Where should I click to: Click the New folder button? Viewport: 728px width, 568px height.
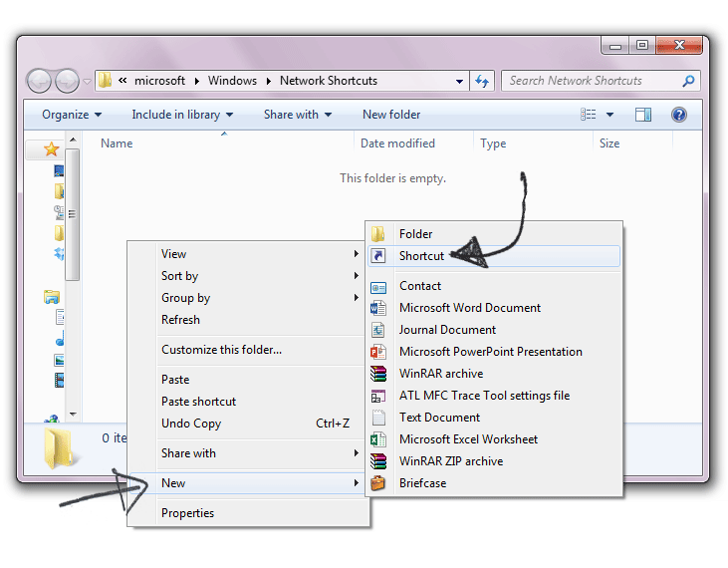click(391, 115)
